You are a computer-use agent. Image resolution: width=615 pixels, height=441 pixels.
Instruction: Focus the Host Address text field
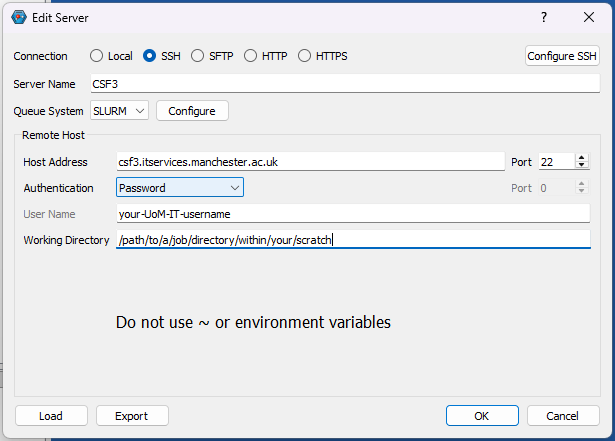tap(310, 161)
